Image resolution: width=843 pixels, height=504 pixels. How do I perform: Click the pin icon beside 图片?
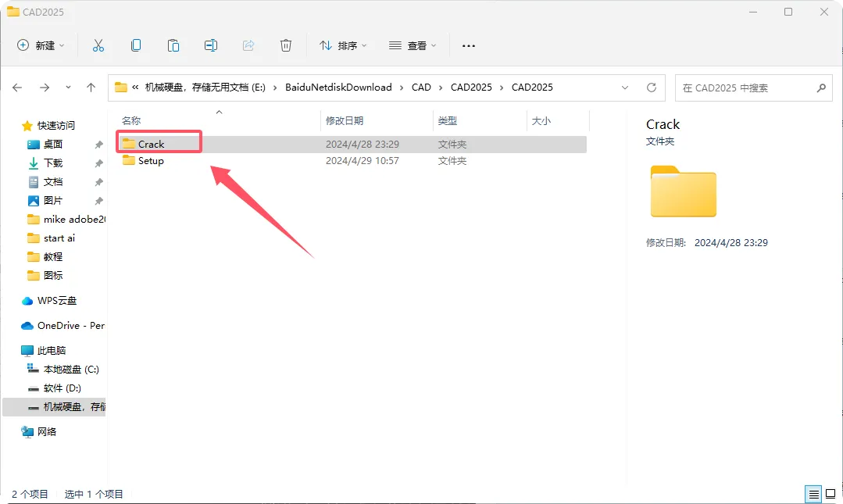click(x=99, y=201)
